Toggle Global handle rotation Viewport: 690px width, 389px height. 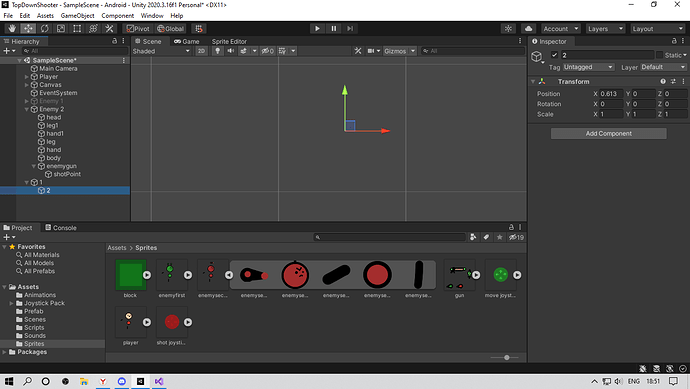tap(170, 29)
